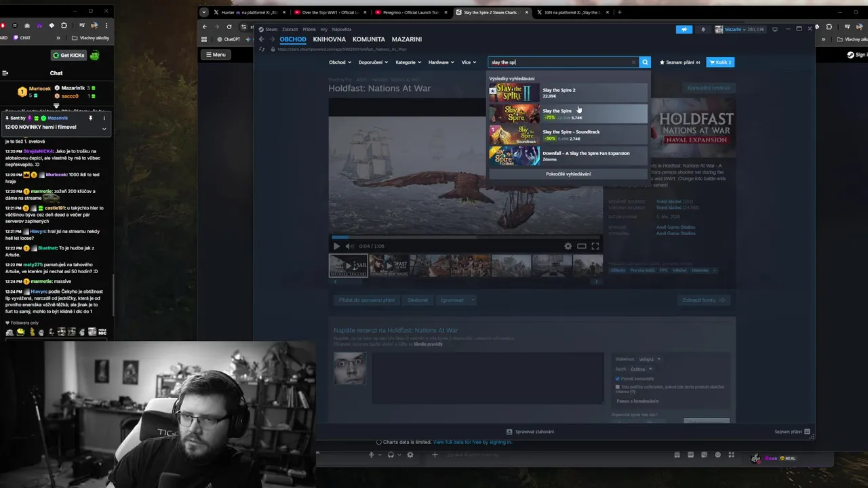Expand the Hardware dropdown

[x=441, y=62]
